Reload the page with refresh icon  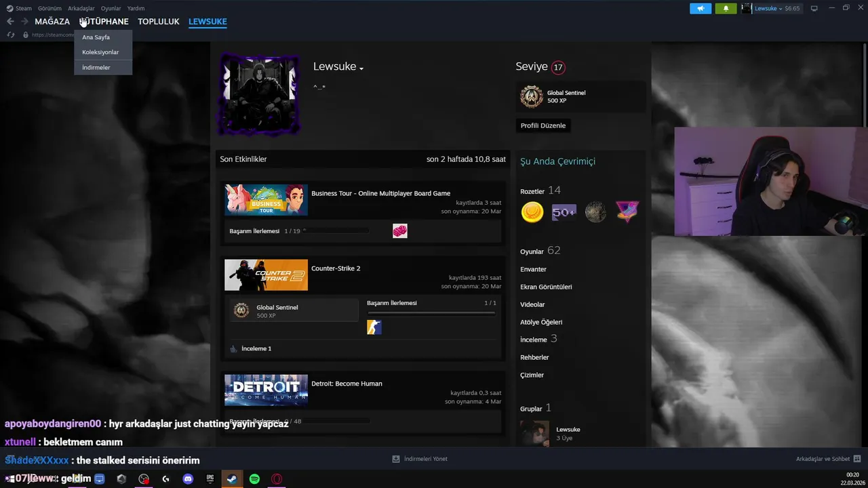[x=11, y=35]
